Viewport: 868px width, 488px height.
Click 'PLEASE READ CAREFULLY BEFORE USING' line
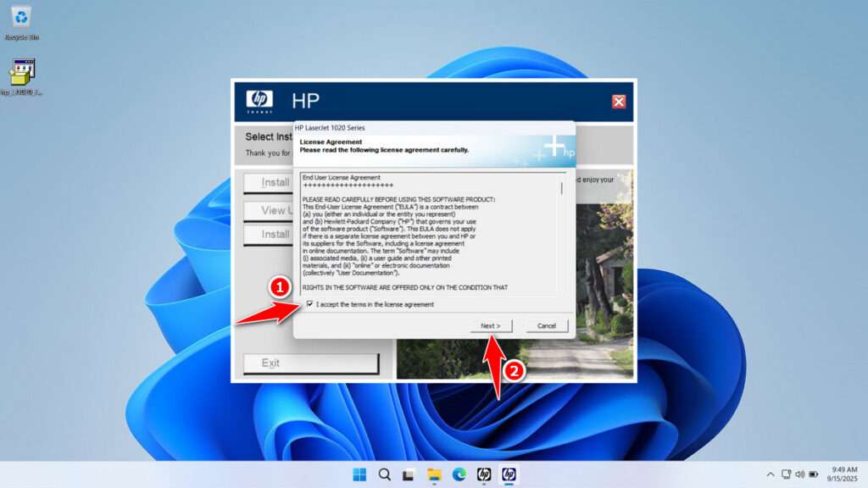click(x=398, y=199)
